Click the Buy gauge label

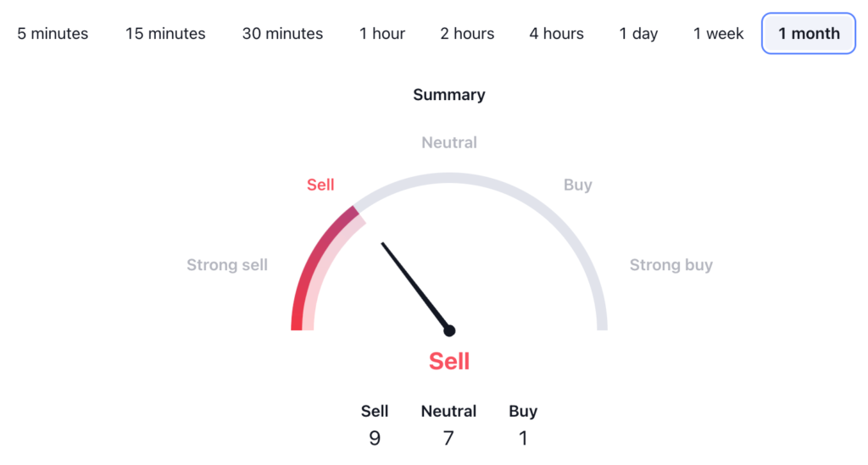[577, 185]
